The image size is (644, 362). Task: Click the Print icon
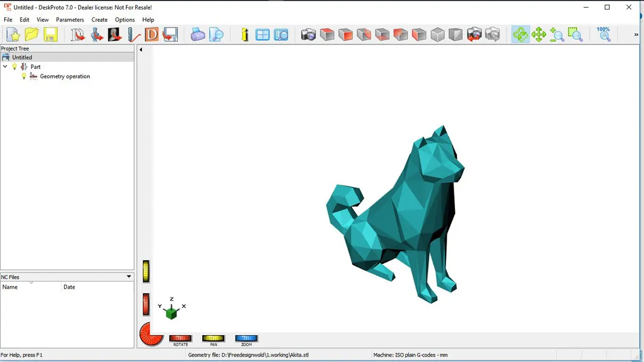(197, 35)
